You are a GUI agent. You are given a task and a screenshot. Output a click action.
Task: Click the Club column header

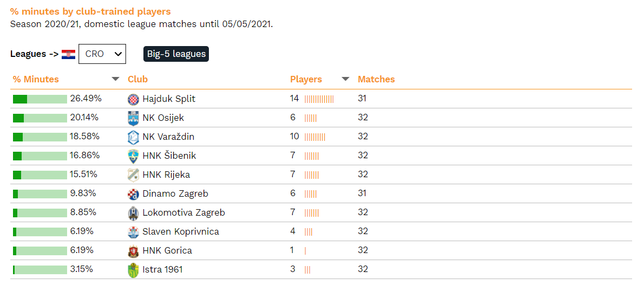click(137, 79)
